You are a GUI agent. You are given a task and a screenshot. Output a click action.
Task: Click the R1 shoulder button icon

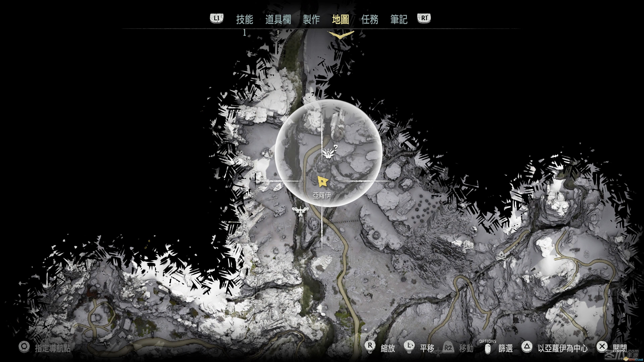424,18
